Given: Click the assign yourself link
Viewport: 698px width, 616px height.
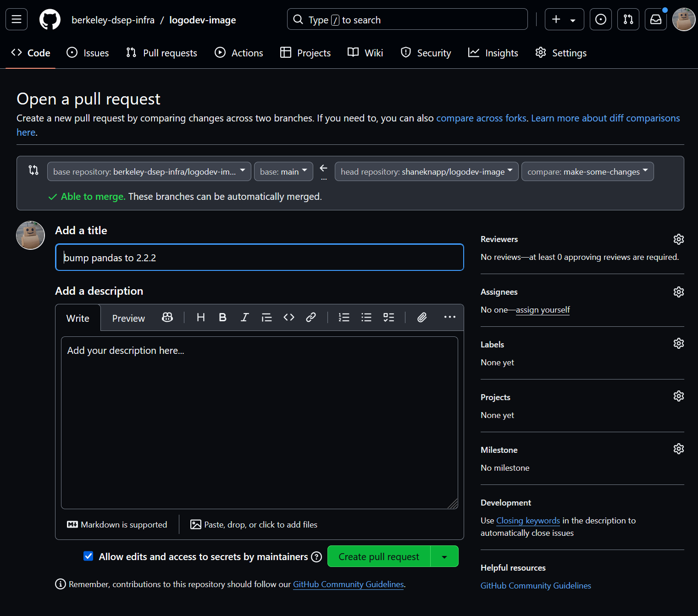Looking at the screenshot, I should click(543, 310).
